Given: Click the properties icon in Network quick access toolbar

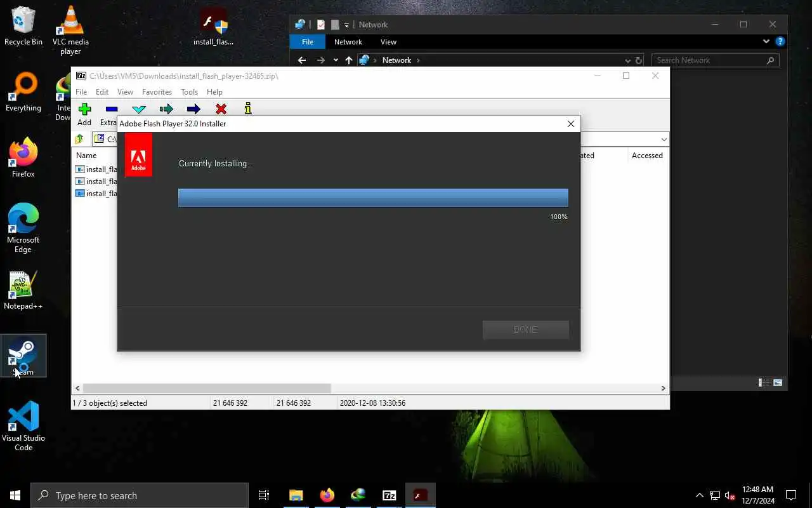Looking at the screenshot, I should pyautogui.click(x=321, y=25).
